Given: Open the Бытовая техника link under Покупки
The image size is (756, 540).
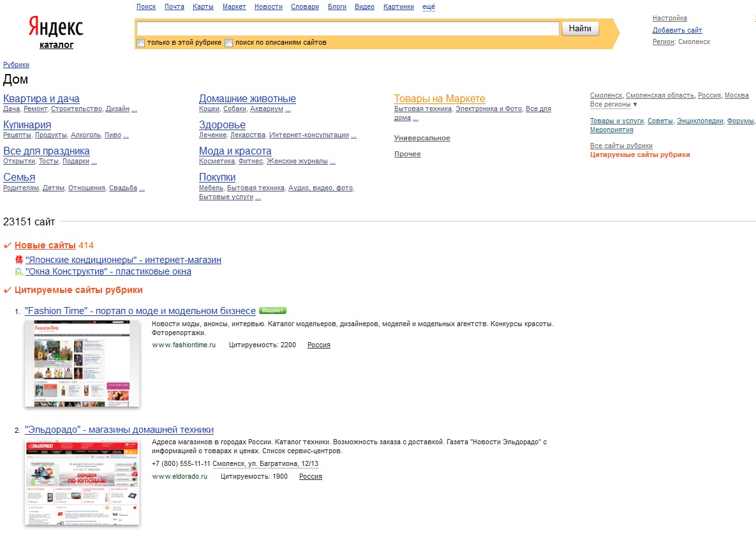Looking at the screenshot, I should (256, 188).
